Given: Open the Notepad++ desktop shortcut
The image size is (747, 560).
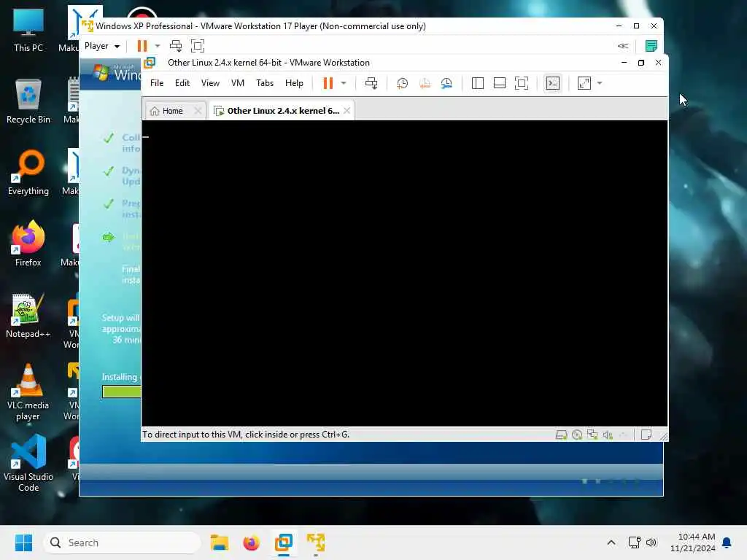Looking at the screenshot, I should click(x=28, y=315).
